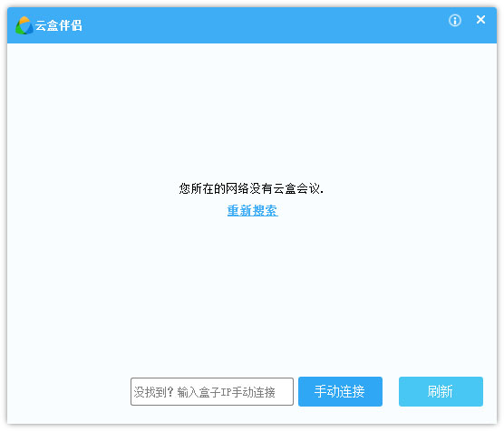Focus the 输入盒子IP手动连接 input field
This screenshot has height=431, width=504.
(x=212, y=391)
